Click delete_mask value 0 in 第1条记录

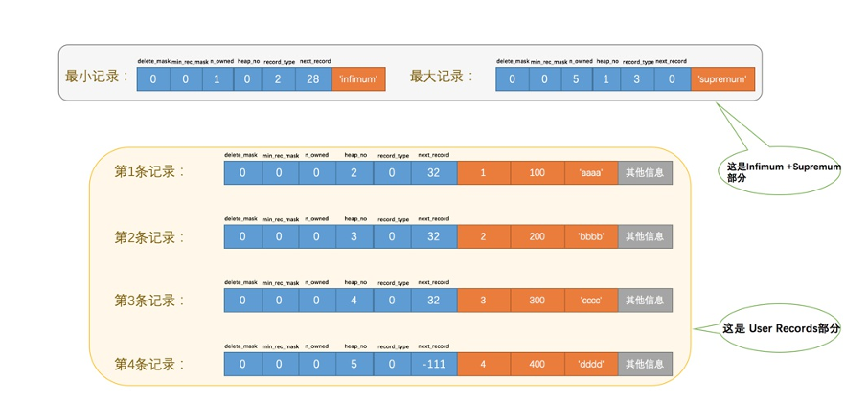tap(242, 173)
